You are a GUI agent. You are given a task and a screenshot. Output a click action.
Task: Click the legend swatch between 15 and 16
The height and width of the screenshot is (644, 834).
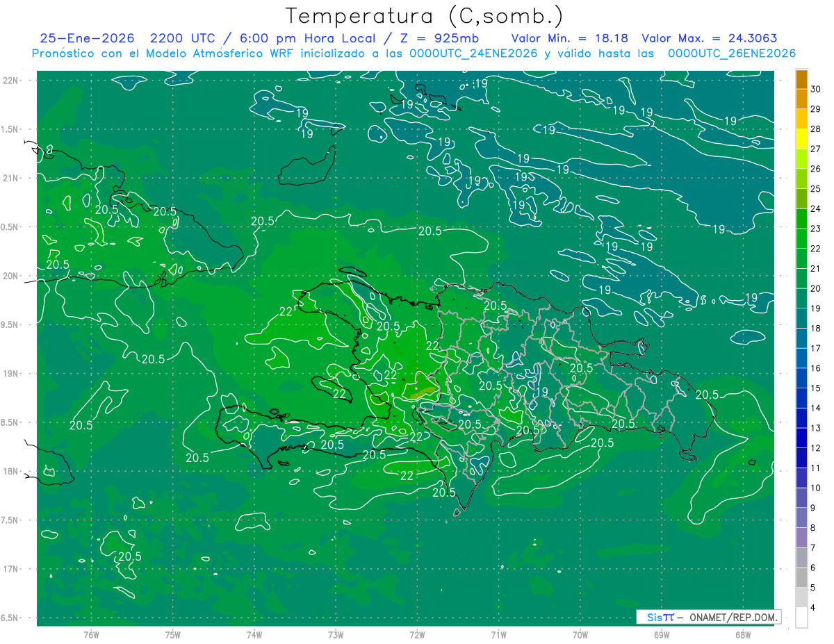point(801,379)
